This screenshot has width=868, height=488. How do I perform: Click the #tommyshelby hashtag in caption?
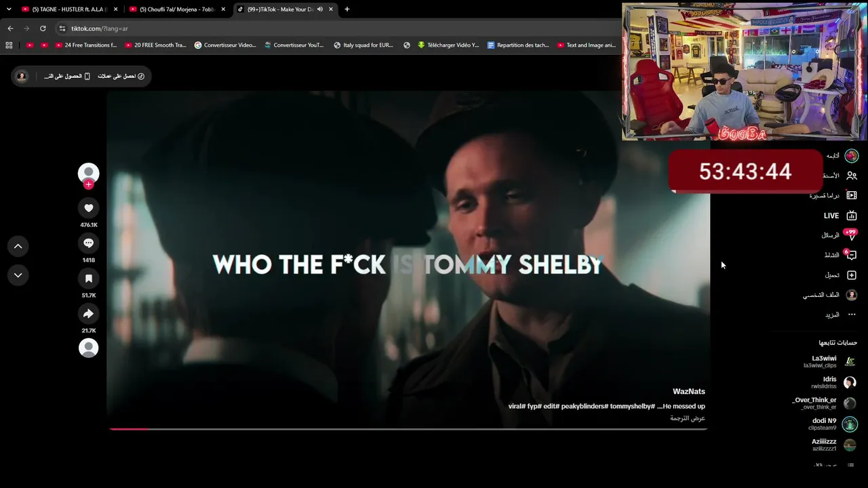[632, 406]
